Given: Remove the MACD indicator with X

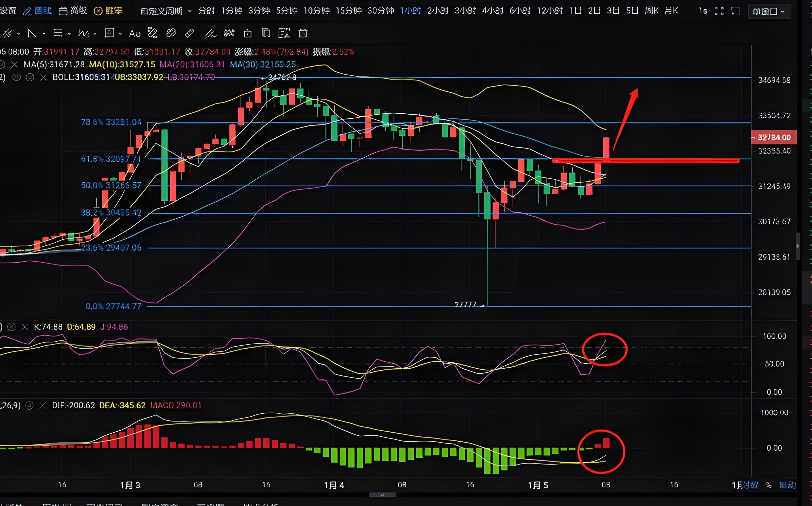Looking at the screenshot, I should pos(43,406).
